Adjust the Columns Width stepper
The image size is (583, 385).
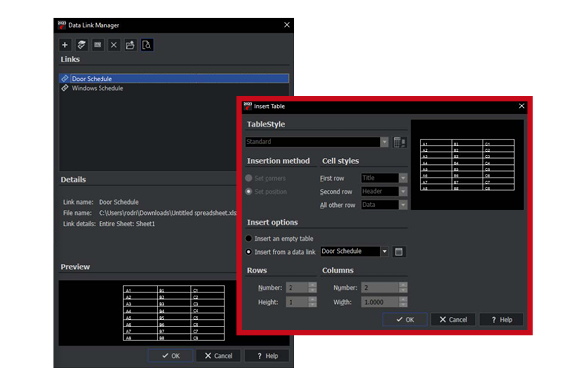pos(403,302)
